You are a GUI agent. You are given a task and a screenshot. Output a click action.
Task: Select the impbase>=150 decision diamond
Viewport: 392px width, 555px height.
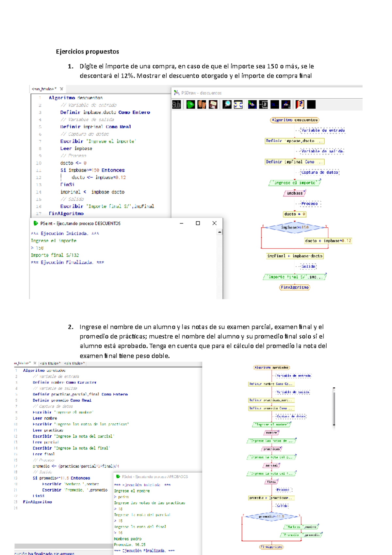[x=295, y=227]
